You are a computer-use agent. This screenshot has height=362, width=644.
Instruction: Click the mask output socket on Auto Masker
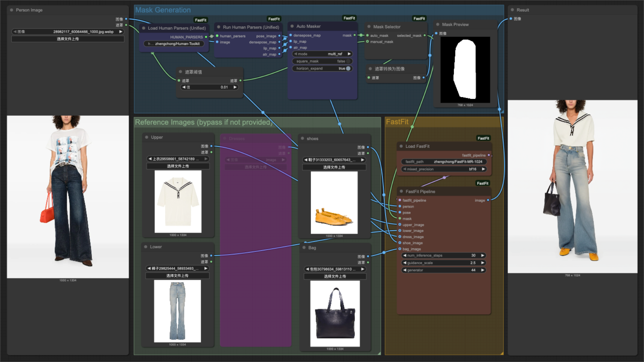pyautogui.click(x=355, y=35)
